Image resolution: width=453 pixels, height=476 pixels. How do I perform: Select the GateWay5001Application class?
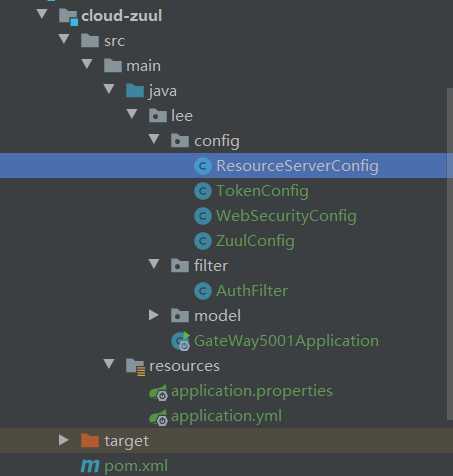click(286, 341)
